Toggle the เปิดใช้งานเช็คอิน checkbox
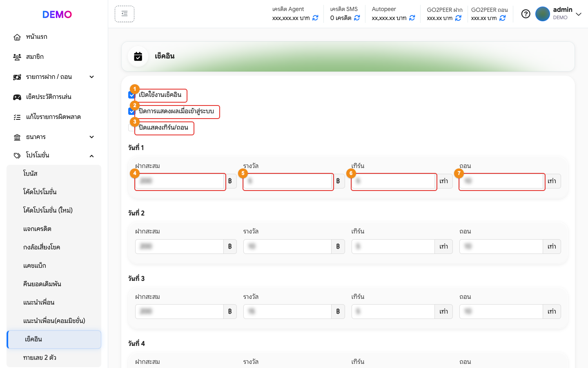The image size is (588, 368). (131, 95)
